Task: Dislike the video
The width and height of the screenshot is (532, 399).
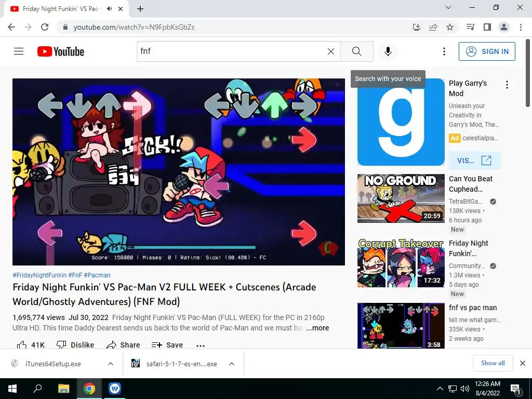Action: (75, 345)
